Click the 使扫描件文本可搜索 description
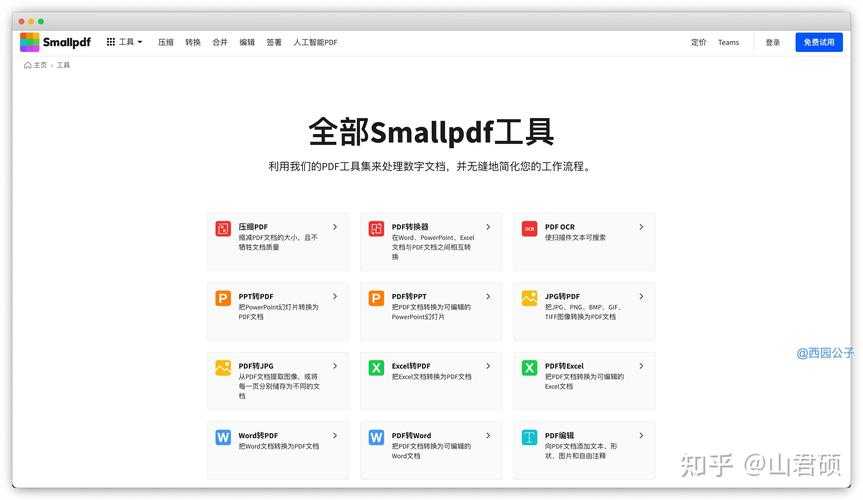The height and width of the screenshot is (500, 863). click(575, 237)
